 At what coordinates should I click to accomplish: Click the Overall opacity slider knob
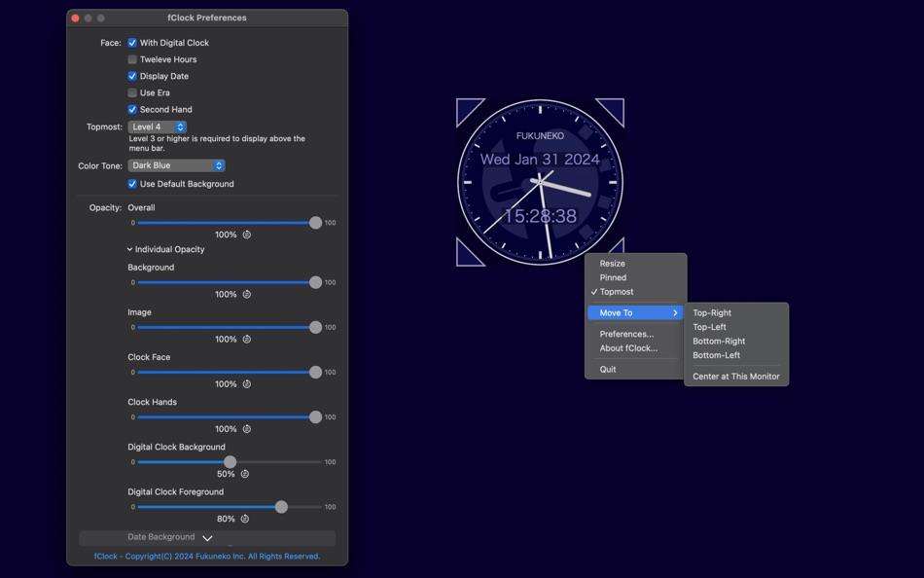[316, 223]
